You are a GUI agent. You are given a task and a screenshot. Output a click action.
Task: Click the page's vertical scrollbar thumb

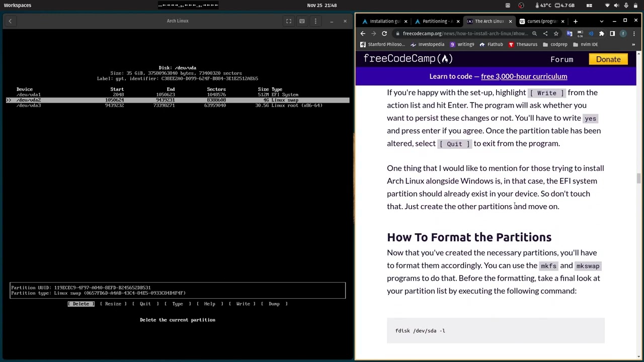click(x=639, y=178)
